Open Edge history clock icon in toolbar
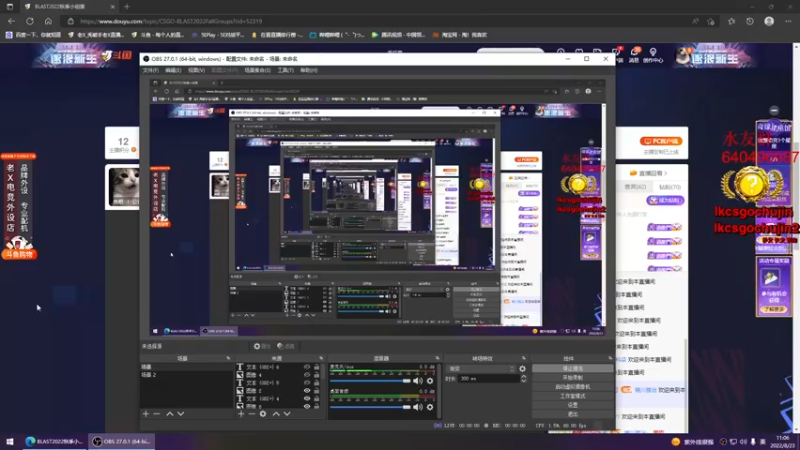This screenshot has width=800, height=450. 749,21
